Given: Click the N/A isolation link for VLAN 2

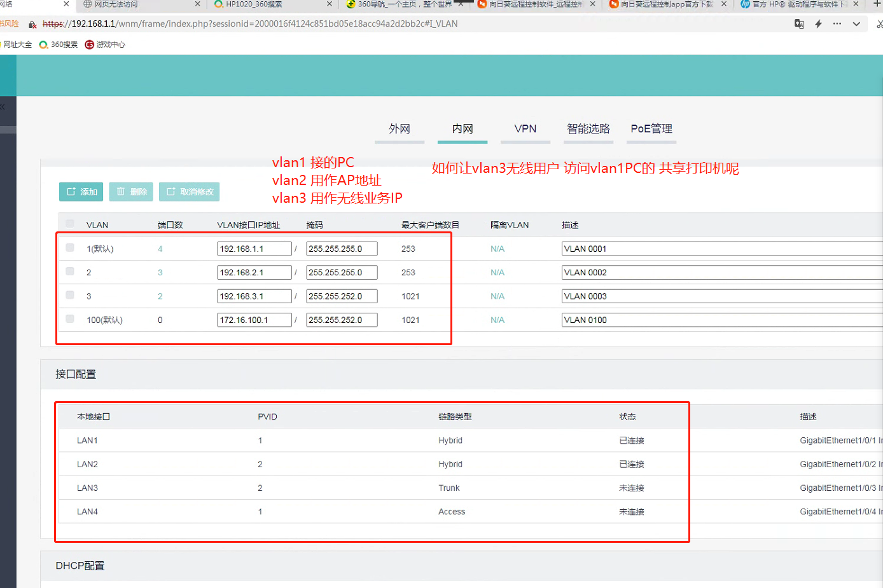Looking at the screenshot, I should [497, 273].
